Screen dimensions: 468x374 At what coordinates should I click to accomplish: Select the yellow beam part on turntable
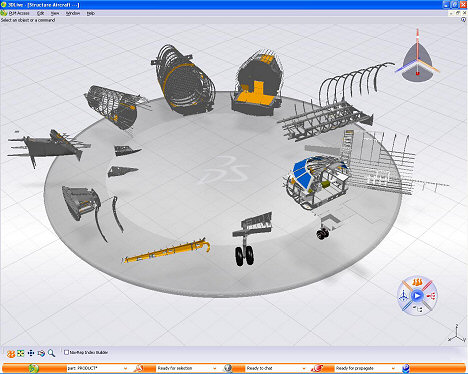point(167,251)
